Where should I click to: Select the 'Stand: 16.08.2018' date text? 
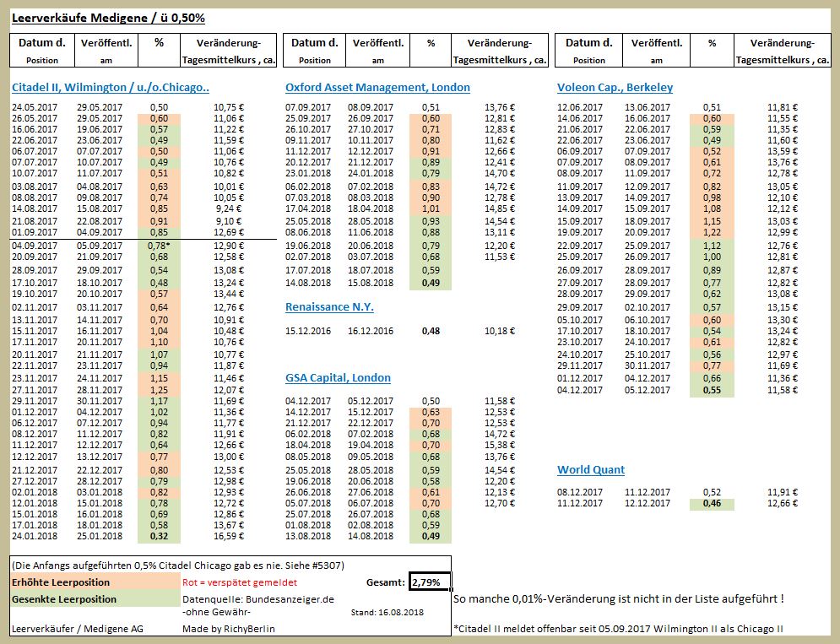(387, 613)
